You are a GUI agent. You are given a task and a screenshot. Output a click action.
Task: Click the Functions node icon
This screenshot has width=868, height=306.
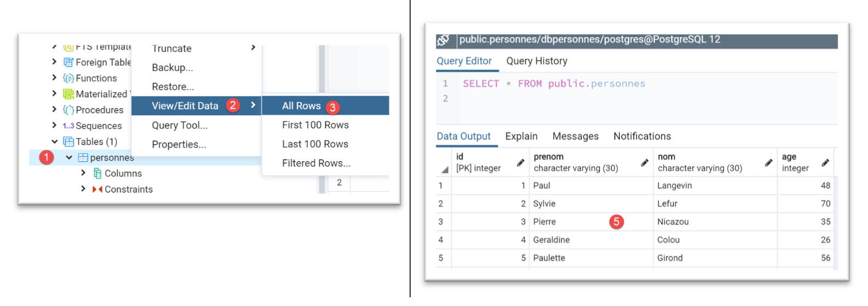68,78
